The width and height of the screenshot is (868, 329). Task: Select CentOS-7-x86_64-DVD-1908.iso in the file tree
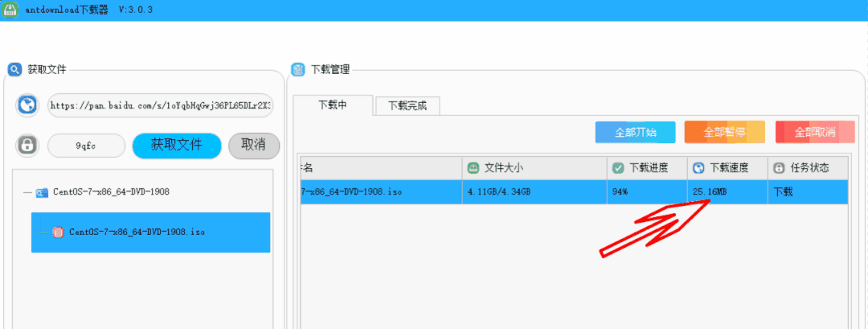(x=150, y=232)
